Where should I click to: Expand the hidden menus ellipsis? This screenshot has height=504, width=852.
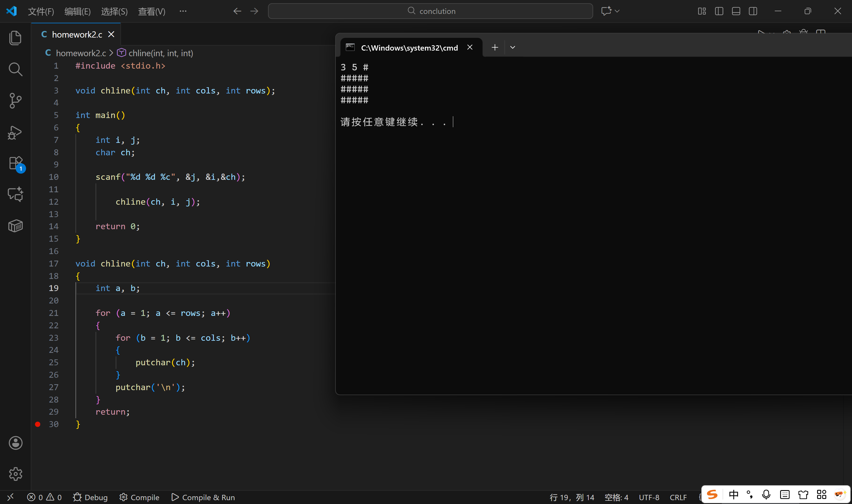(x=183, y=11)
